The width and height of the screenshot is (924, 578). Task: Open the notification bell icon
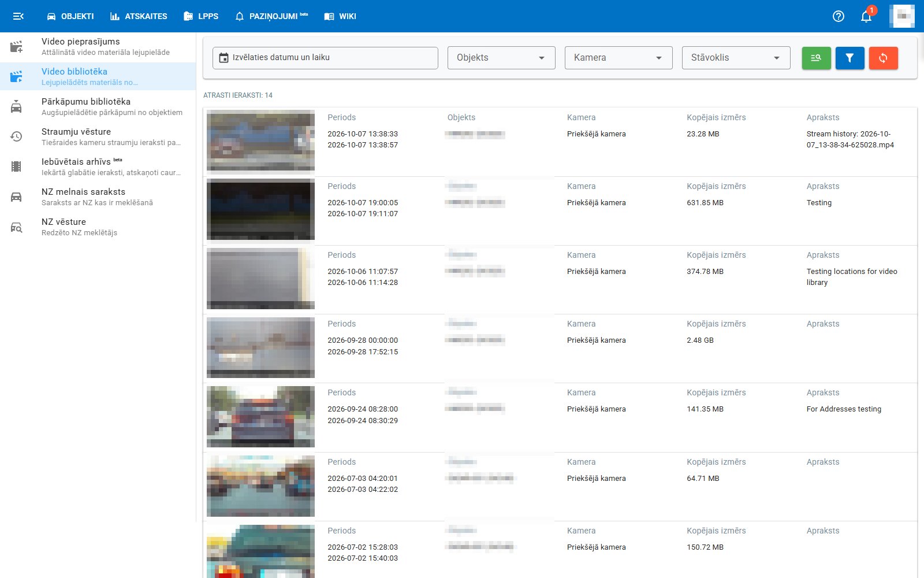click(x=866, y=16)
